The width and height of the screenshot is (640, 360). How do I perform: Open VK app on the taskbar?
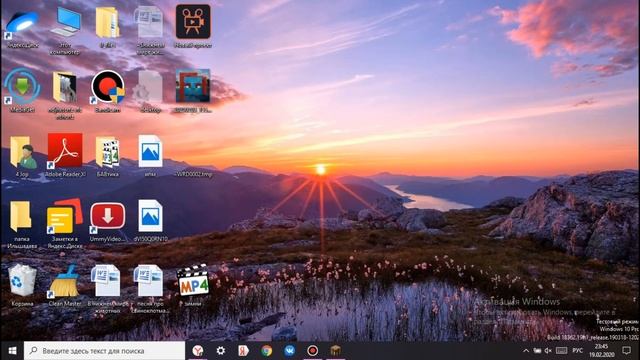289,351
